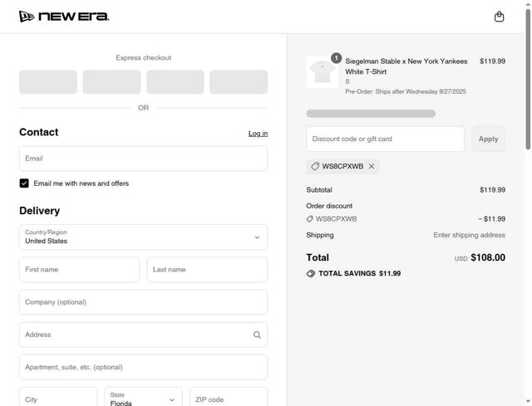The width and height of the screenshot is (532, 406).
Task: Click the Total Savings tag icon
Action: pyautogui.click(x=310, y=273)
